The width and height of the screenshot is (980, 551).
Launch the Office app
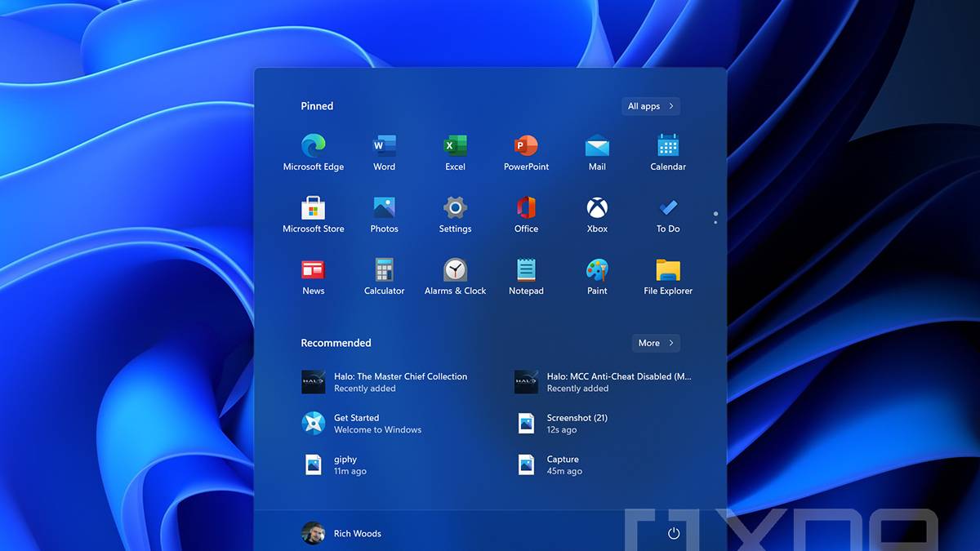(526, 215)
